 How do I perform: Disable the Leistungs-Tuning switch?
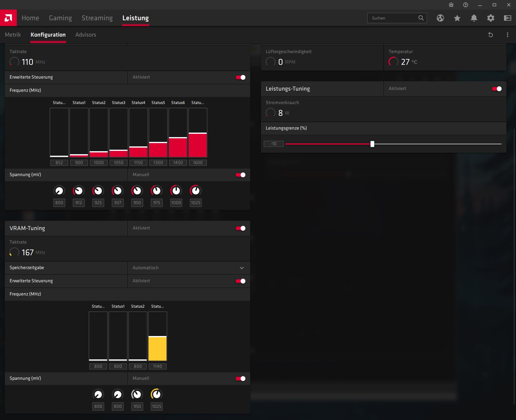497,89
